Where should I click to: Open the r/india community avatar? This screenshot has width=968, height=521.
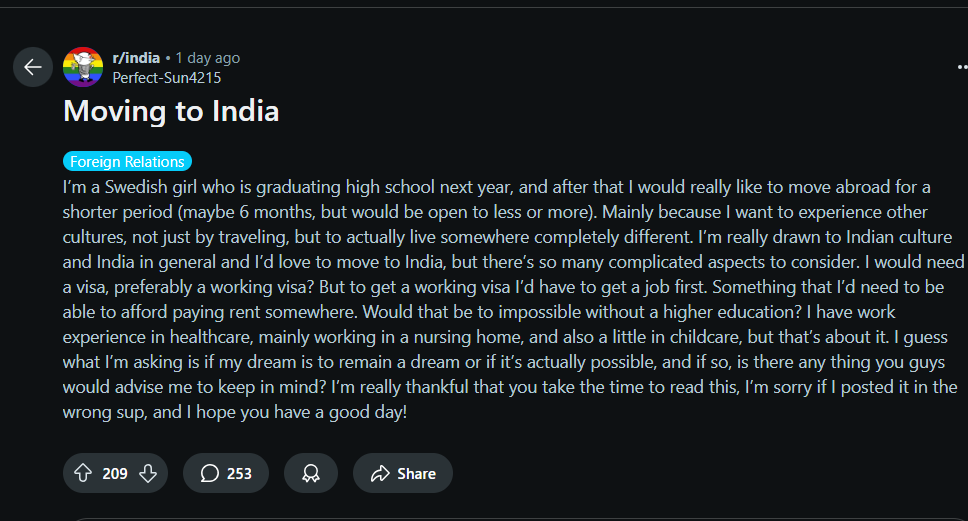[83, 67]
